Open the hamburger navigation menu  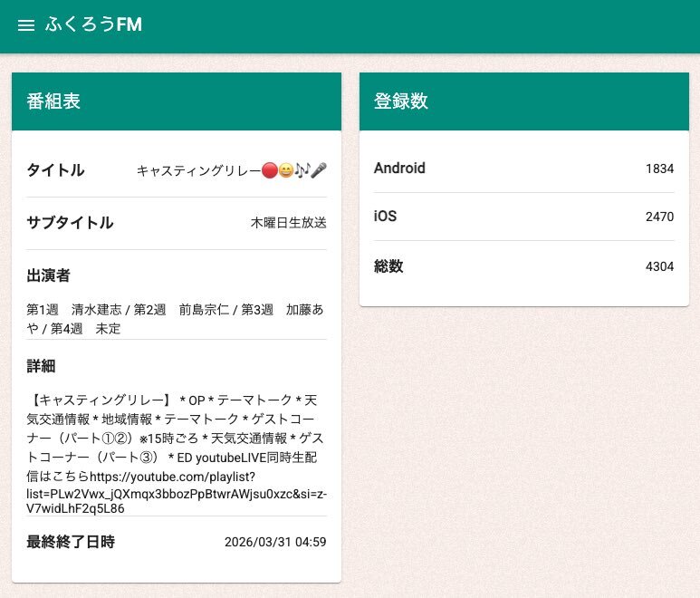(x=26, y=25)
